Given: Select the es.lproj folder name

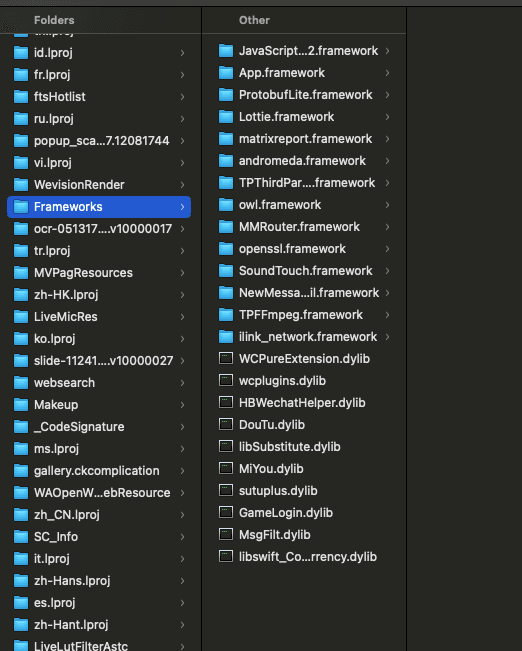Looking at the screenshot, I should click(x=55, y=603).
